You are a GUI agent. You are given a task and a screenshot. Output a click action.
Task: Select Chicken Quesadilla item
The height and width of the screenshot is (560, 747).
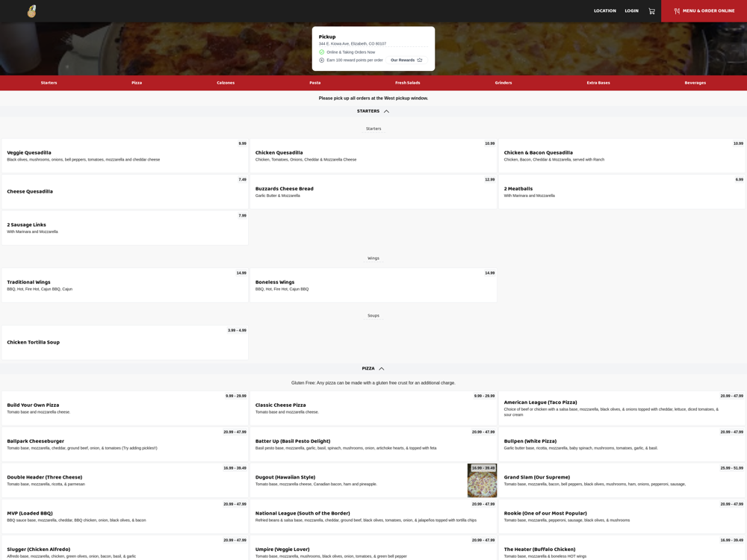tap(373, 156)
